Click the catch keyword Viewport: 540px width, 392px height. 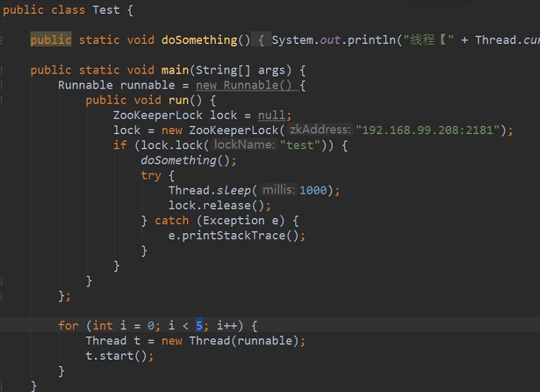point(171,221)
